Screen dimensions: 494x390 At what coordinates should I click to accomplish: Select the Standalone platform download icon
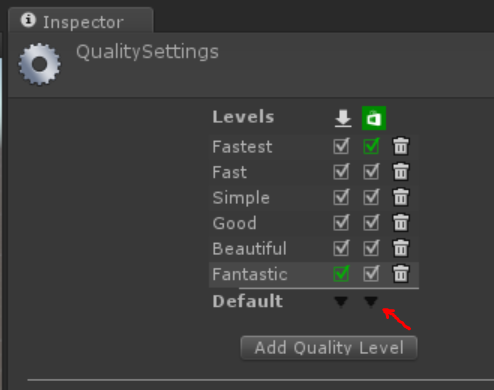click(343, 118)
